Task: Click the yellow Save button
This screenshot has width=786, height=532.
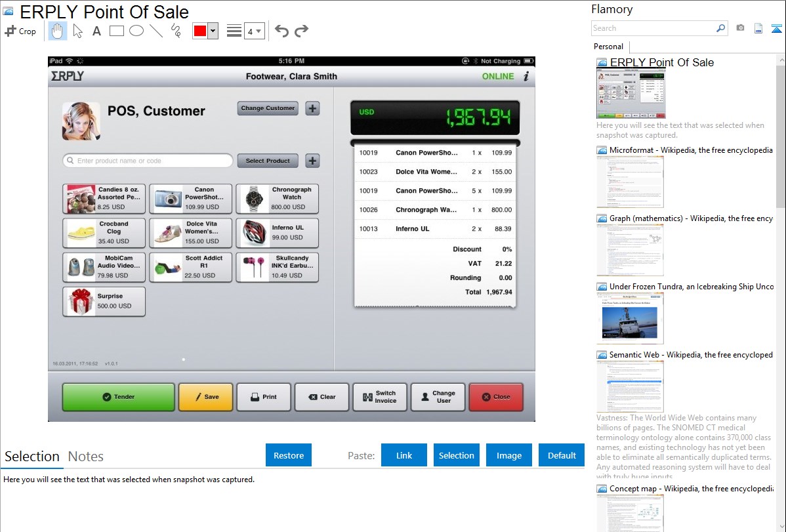Action: point(205,397)
